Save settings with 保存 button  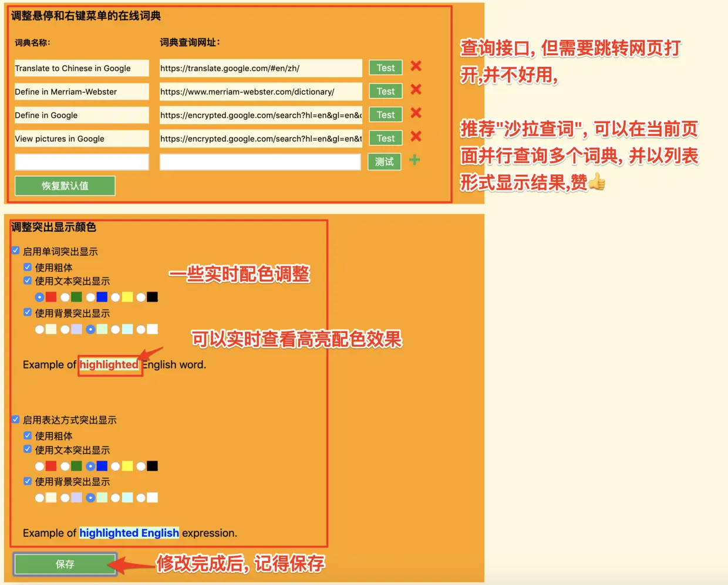pyautogui.click(x=65, y=564)
